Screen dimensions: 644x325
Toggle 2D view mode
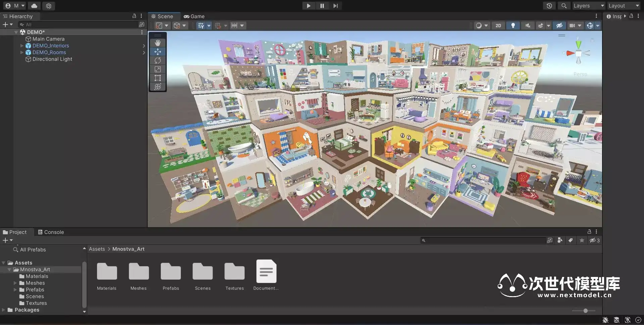tap(498, 26)
